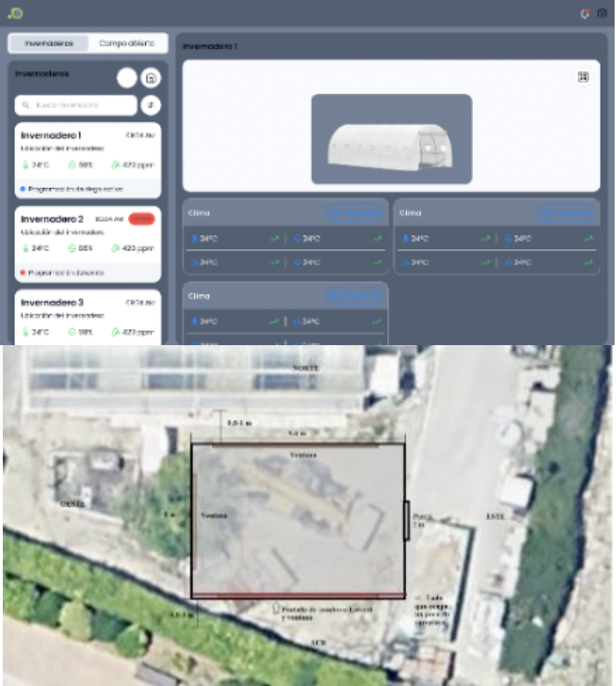The height and width of the screenshot is (686, 616).
Task: Click trend arrow beside thermometer reading, right Clima card
Action: 486,238
